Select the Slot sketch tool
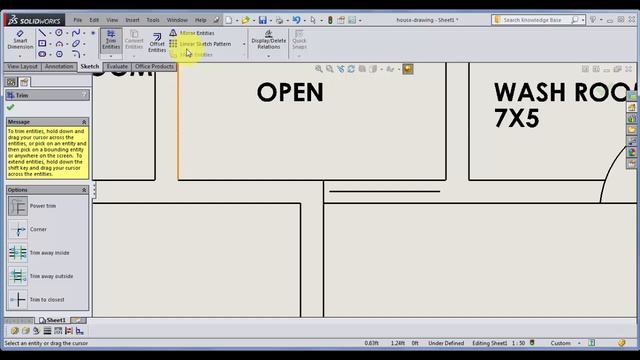 click(x=42, y=54)
